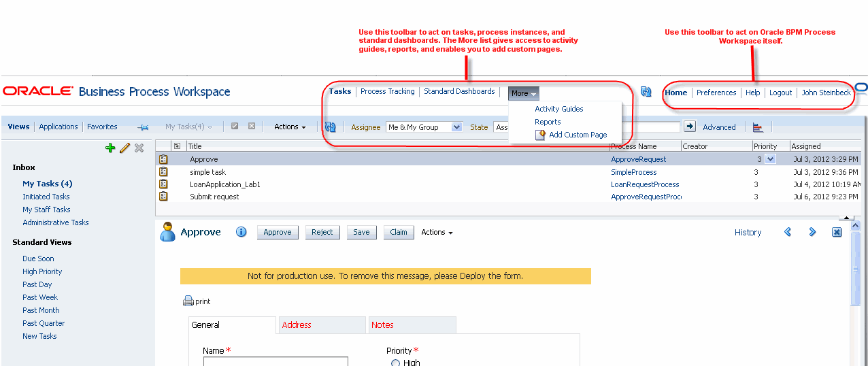
Task: Click the select-all icon in table header
Action: point(177,146)
